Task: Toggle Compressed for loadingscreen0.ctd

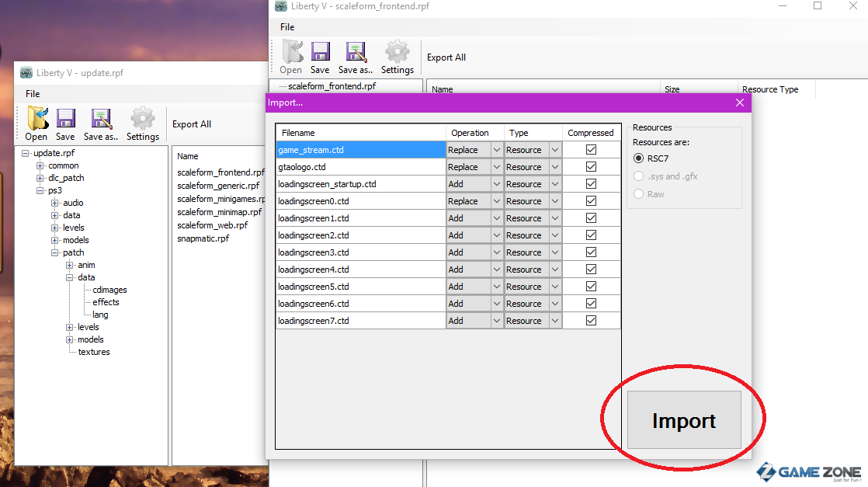Action: click(591, 201)
